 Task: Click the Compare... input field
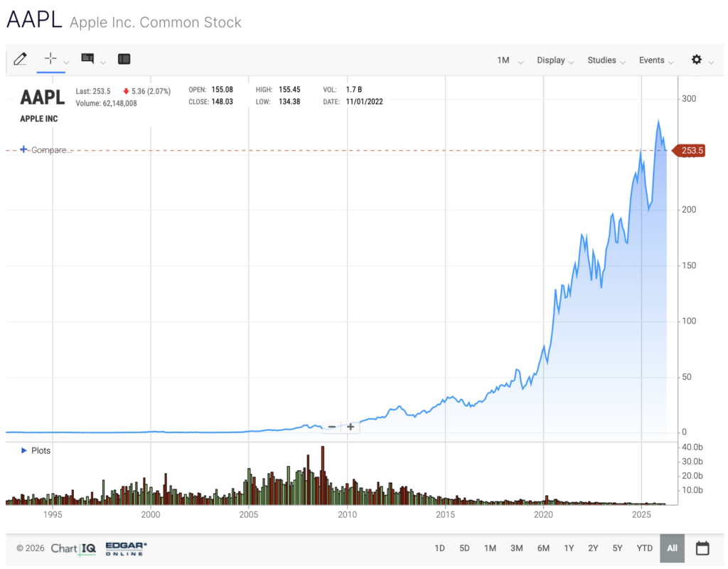tap(51, 150)
